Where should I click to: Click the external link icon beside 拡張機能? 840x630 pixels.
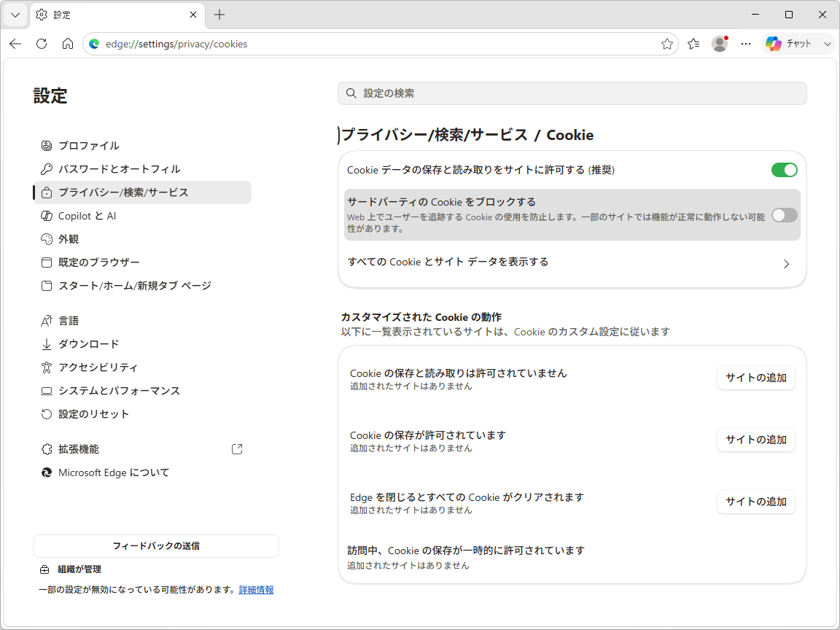click(x=237, y=449)
